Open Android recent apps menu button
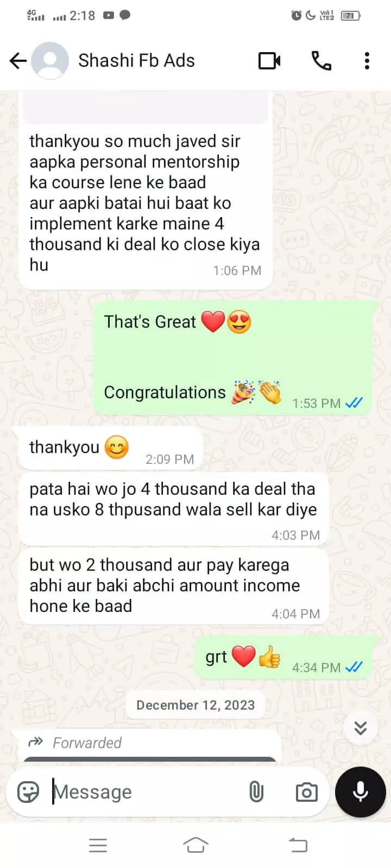 (98, 845)
